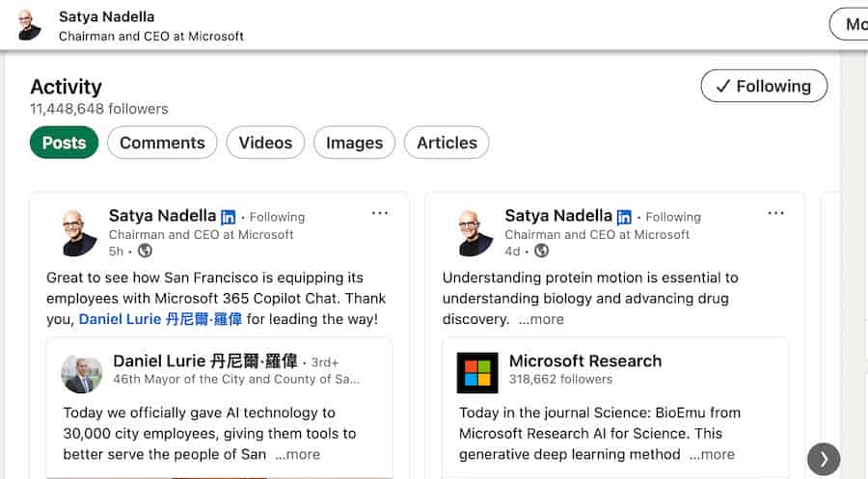
Task: Expand '...more' in Microsoft Research shared post
Action: (712, 454)
